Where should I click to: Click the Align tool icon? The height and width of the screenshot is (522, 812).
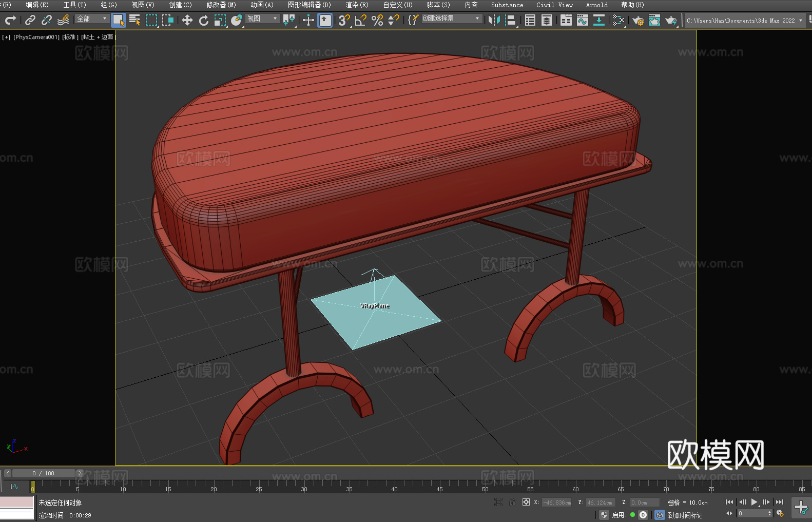(x=511, y=20)
